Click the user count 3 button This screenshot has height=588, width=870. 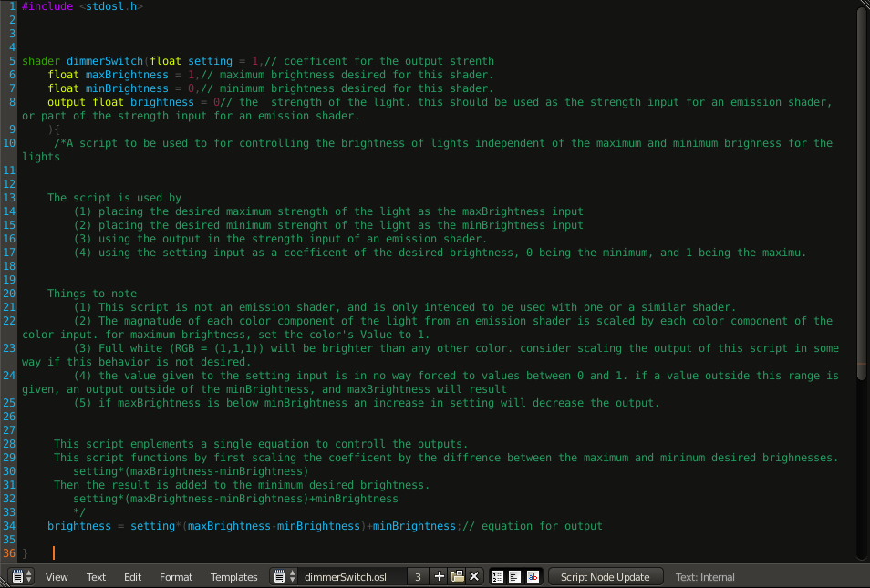pos(417,576)
